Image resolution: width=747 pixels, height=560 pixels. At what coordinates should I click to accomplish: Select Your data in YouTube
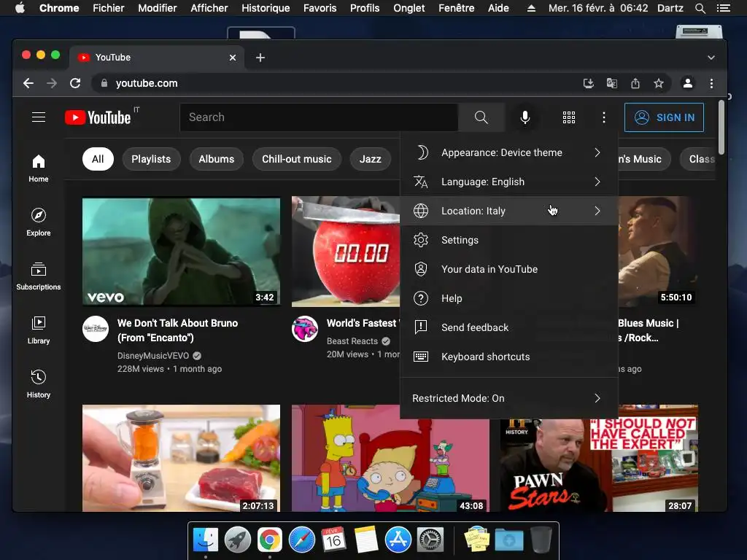click(508, 269)
